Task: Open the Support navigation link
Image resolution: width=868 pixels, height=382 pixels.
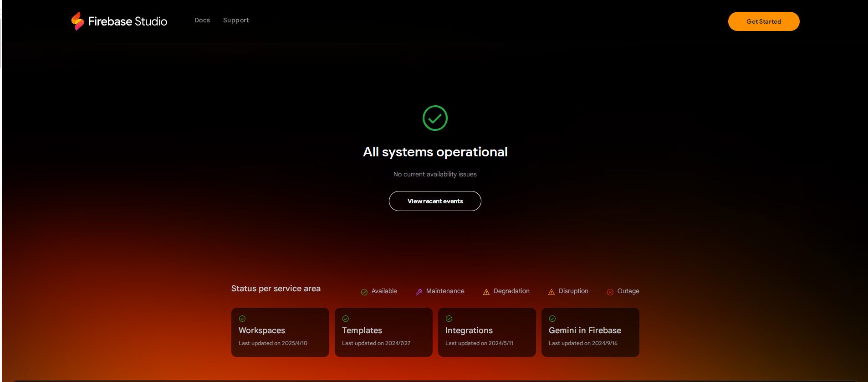Action: click(x=236, y=20)
